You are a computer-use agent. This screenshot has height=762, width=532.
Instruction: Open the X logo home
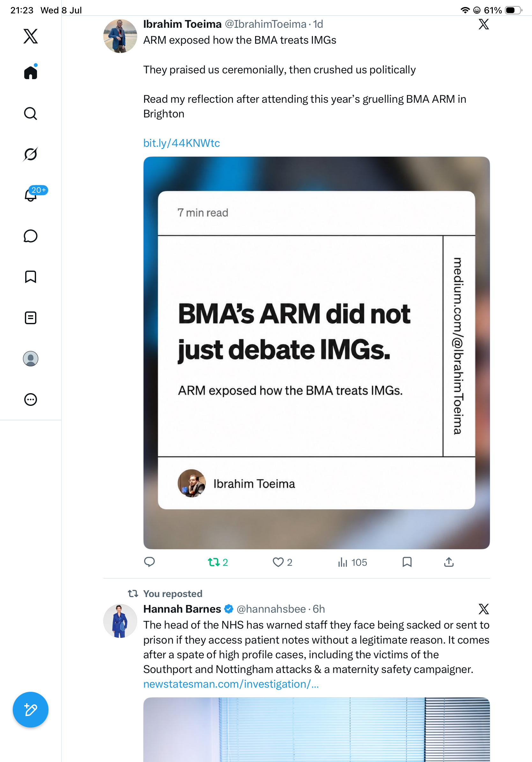tap(31, 36)
